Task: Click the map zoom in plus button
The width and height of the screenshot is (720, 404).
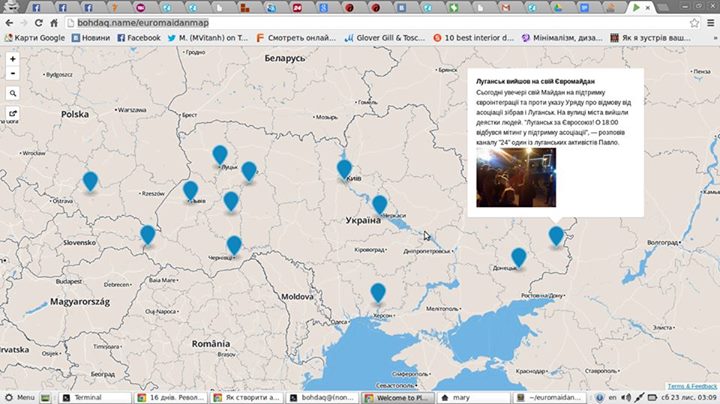Action: [13, 59]
